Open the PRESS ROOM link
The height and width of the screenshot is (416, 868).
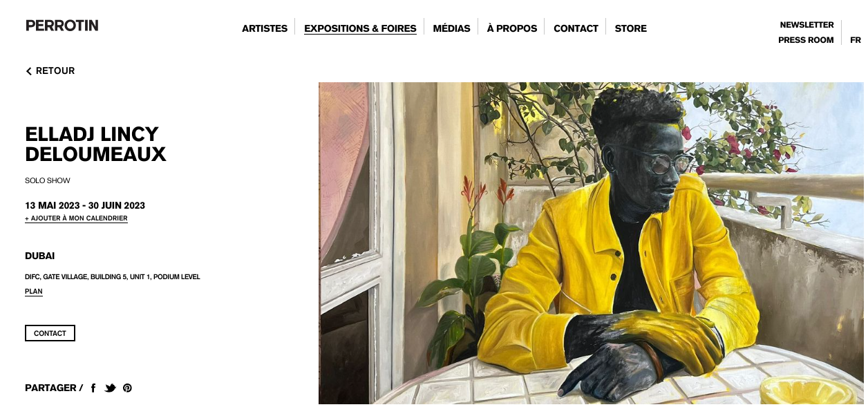click(806, 40)
